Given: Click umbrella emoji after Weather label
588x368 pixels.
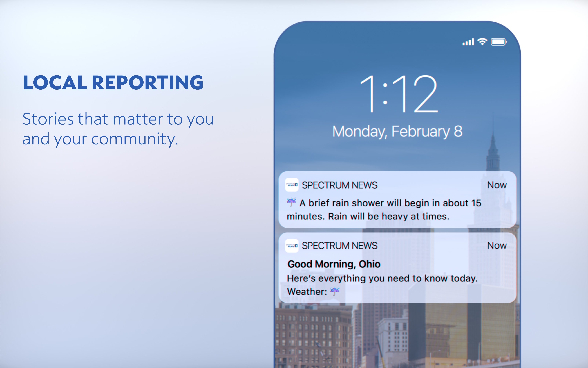Looking at the screenshot, I should pos(335,291).
